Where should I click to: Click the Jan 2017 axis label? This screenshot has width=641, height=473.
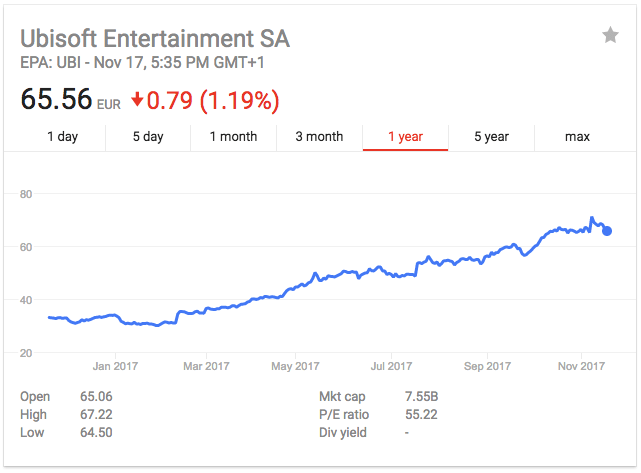click(115, 366)
